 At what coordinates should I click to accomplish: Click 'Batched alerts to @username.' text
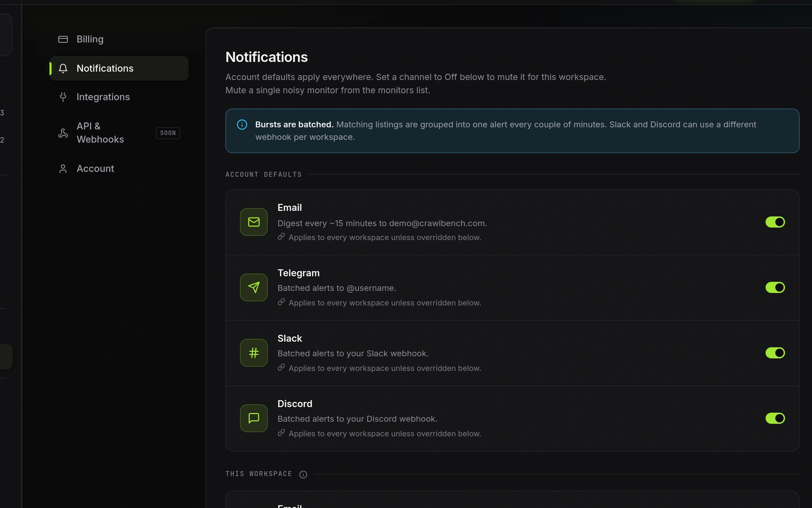(x=337, y=288)
